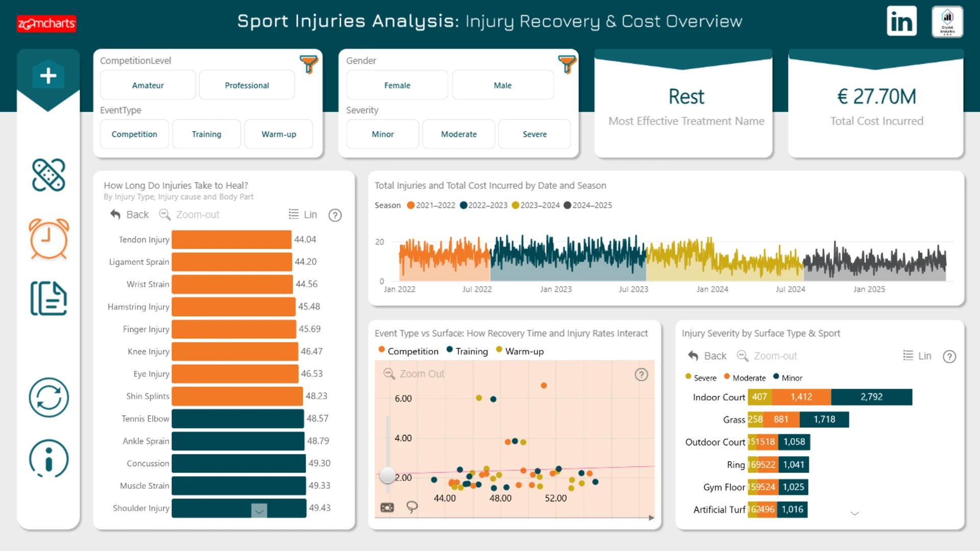
Task: Open help icon in healing time chart
Action: coord(335,215)
